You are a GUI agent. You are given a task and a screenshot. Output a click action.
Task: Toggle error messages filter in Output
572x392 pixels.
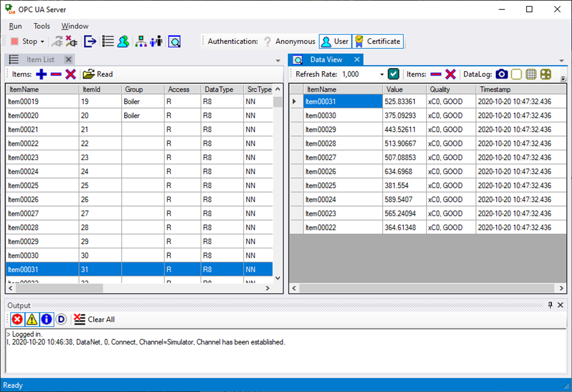[17, 319]
